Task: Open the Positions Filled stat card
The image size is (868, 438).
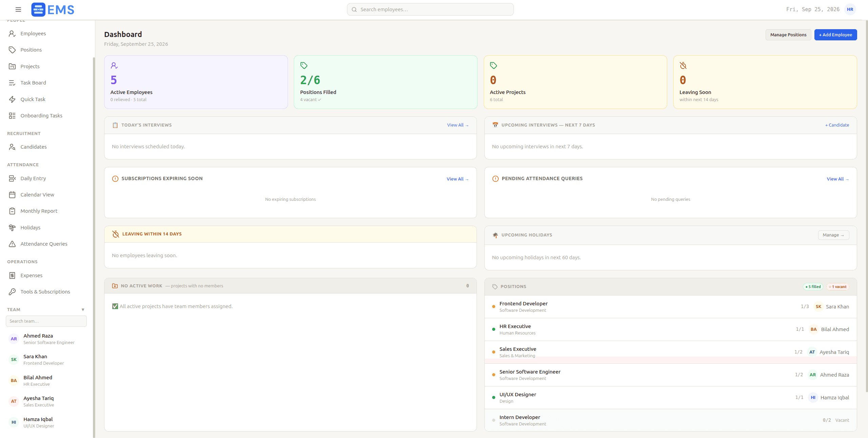Action: point(385,82)
